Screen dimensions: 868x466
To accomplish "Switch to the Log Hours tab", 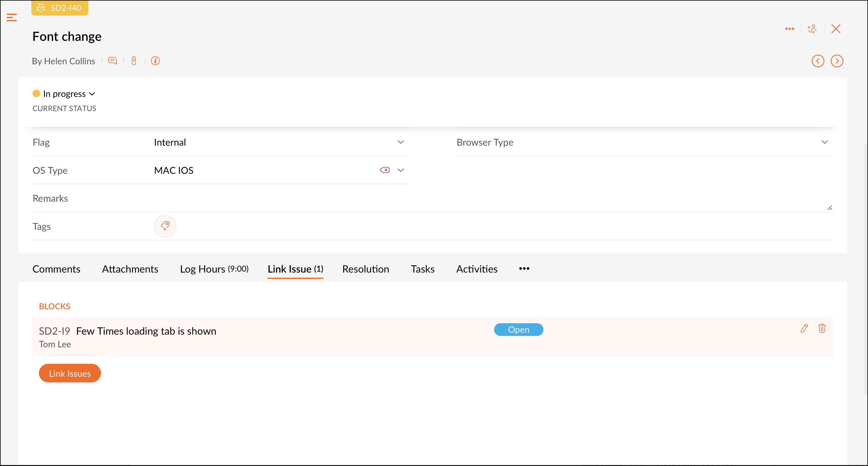I will tap(214, 269).
